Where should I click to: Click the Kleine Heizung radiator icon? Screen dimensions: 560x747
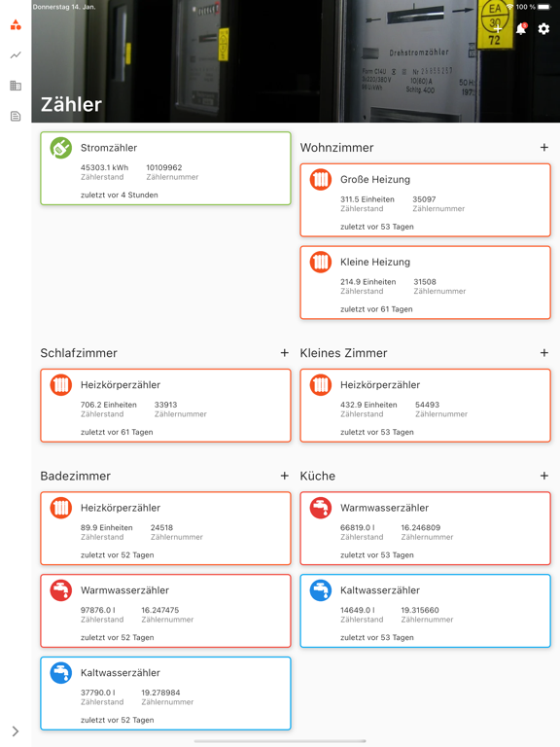tap(321, 262)
